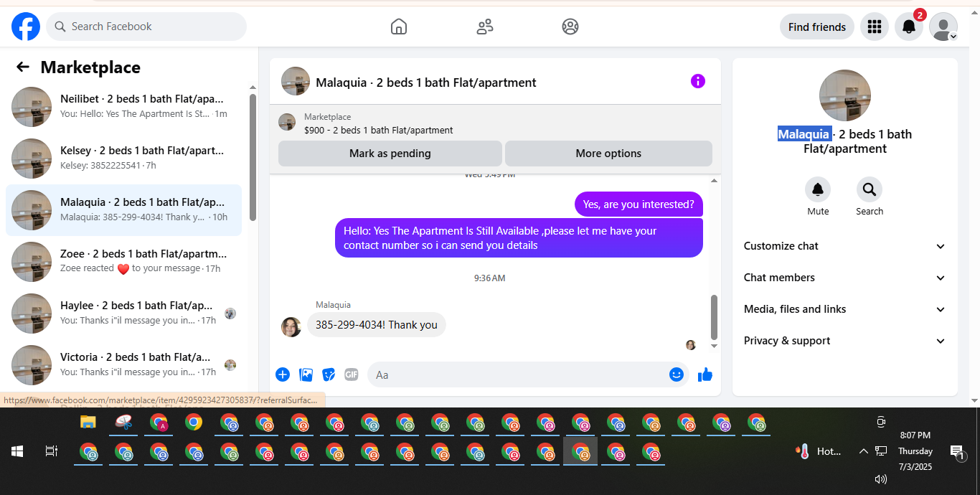The width and height of the screenshot is (980, 495).
Task: Select the Zoee conversation
Action: point(123,262)
